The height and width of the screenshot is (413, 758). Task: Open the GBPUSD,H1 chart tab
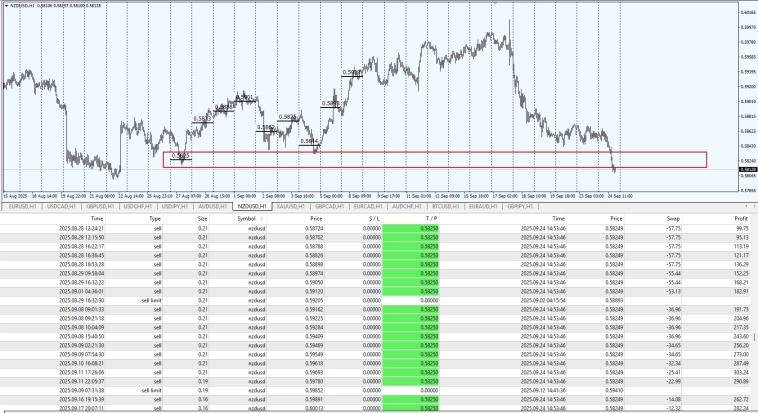pos(100,206)
